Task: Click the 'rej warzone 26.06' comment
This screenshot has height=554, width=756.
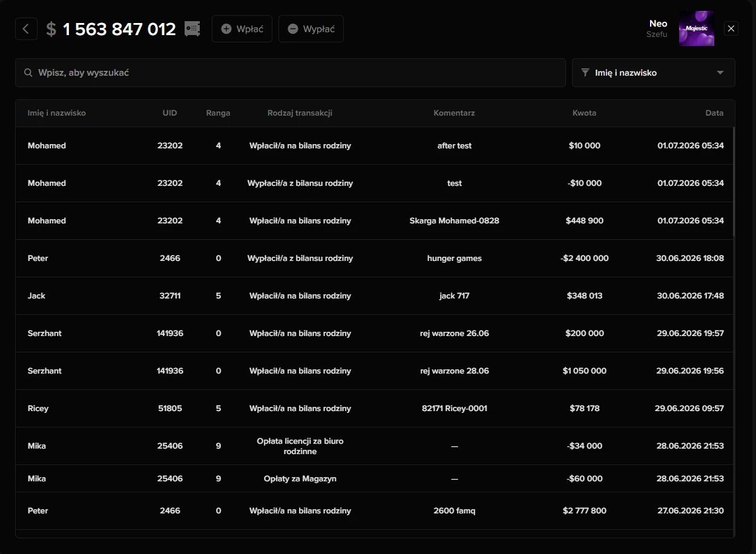Action: [455, 334]
